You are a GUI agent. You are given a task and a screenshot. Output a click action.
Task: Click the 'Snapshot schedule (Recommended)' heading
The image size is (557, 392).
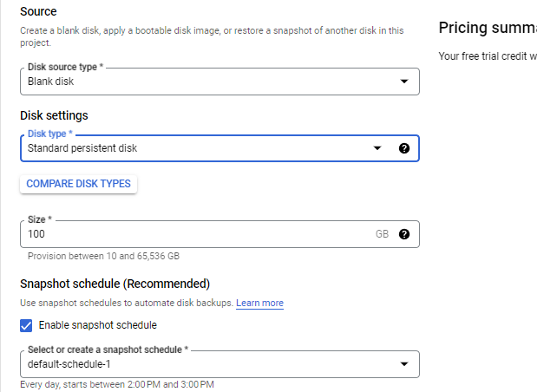(115, 284)
